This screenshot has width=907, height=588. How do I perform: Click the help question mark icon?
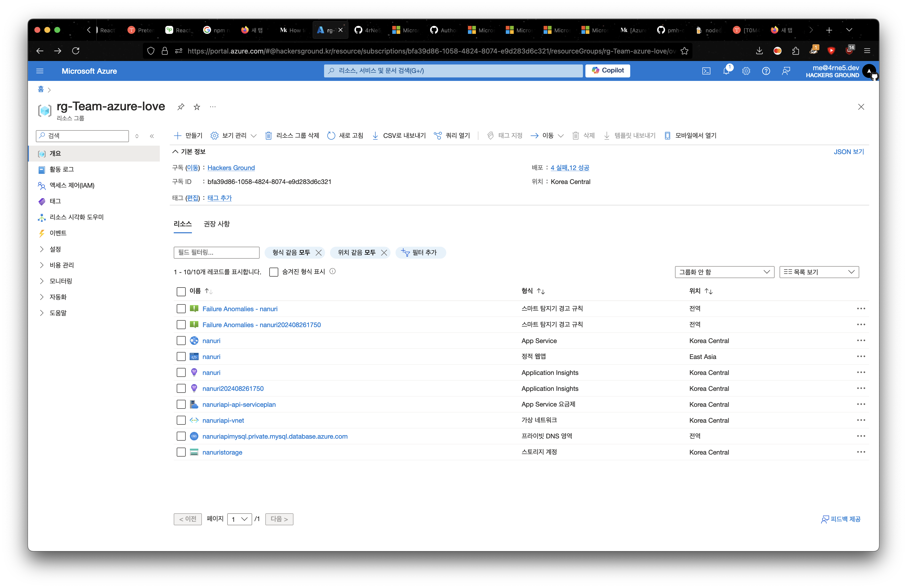click(766, 71)
